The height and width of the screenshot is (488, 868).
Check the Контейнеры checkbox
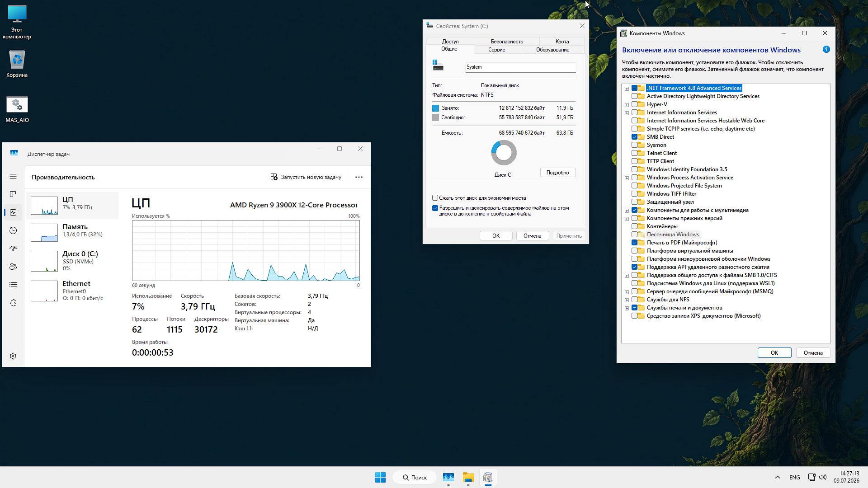point(634,226)
